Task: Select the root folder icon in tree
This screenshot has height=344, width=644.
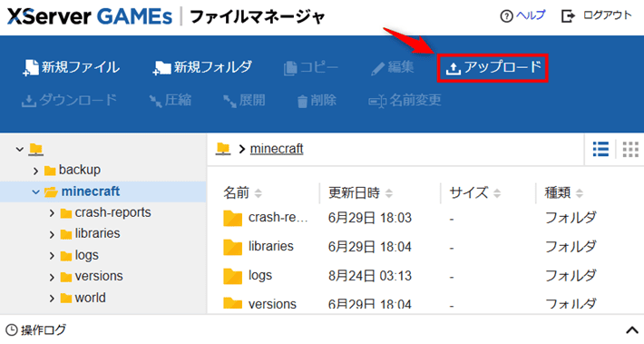Action: 35,149
